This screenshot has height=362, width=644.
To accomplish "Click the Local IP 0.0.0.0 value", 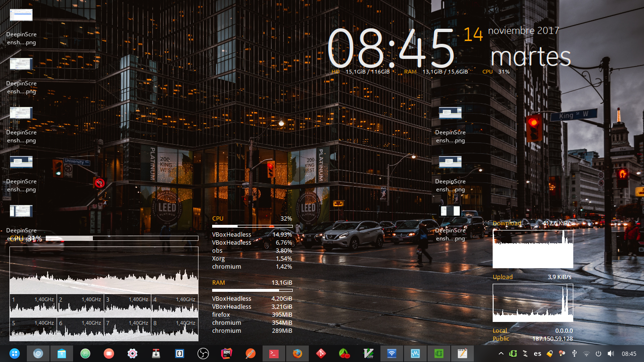I will 564,330.
